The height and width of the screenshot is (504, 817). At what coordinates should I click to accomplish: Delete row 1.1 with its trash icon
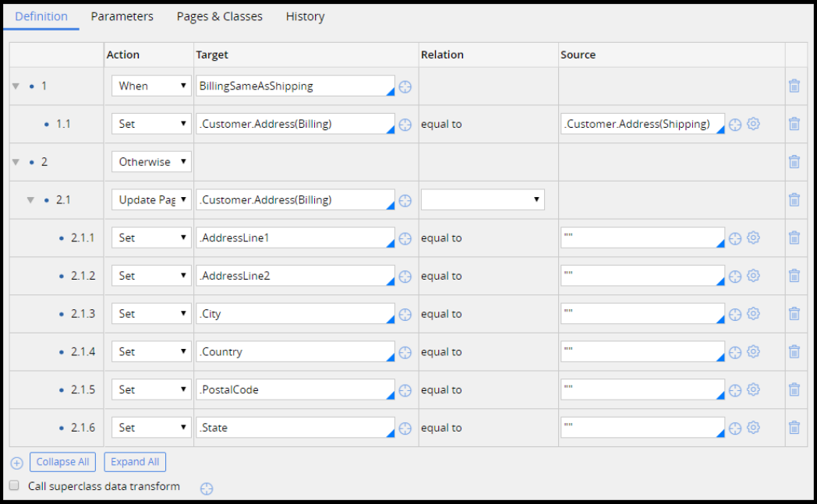pos(794,124)
